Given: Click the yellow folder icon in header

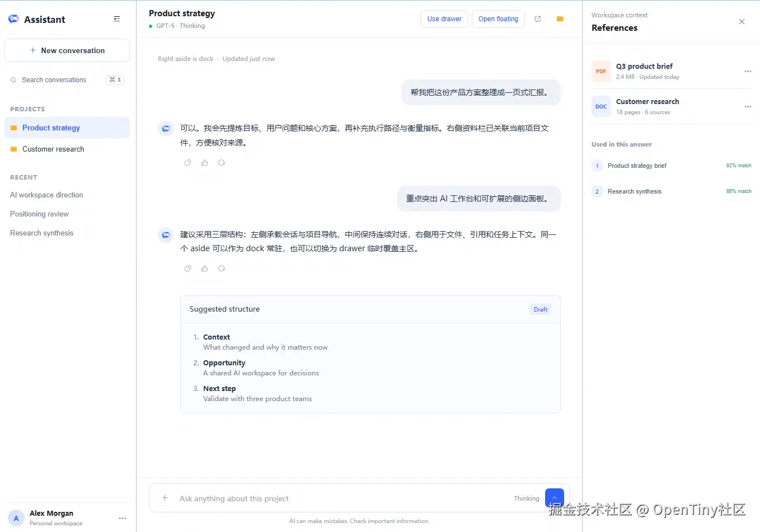Looking at the screenshot, I should pos(560,19).
